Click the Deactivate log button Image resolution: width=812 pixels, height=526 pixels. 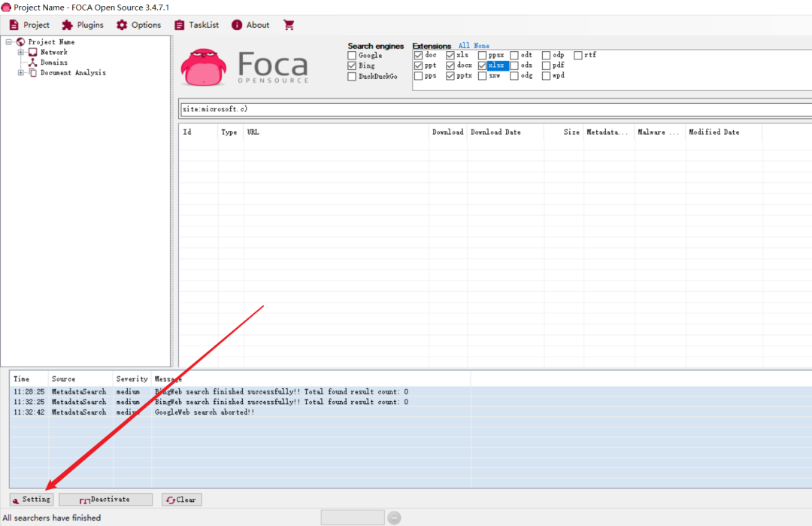(106, 500)
